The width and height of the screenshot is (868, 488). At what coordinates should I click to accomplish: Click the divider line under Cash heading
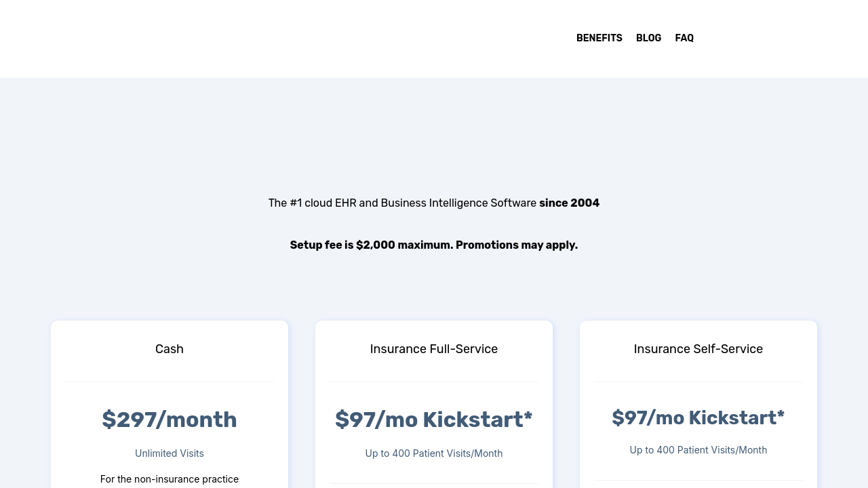[170, 382]
